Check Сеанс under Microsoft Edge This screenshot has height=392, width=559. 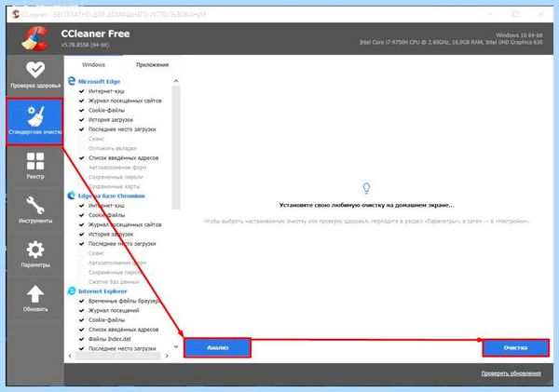(82, 139)
